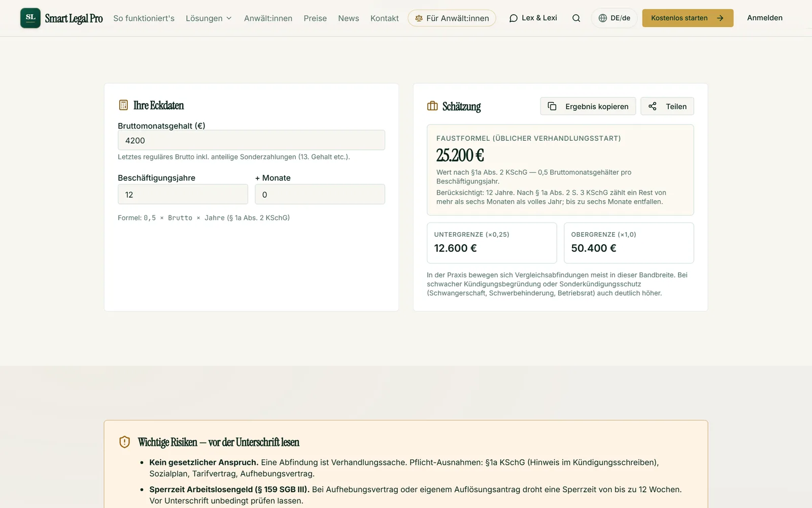
Task: Click the Formel: 0,5 × Brutto × Jahre text
Action: click(x=204, y=217)
